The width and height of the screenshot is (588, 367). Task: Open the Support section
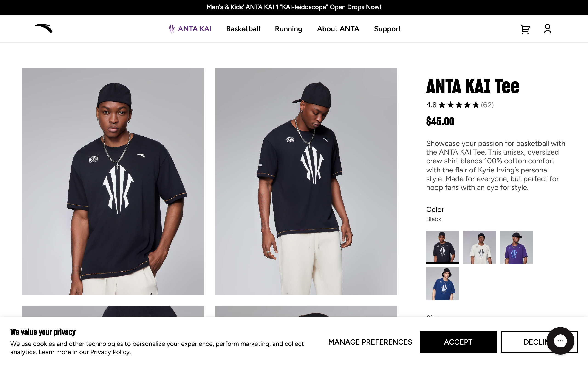click(387, 29)
